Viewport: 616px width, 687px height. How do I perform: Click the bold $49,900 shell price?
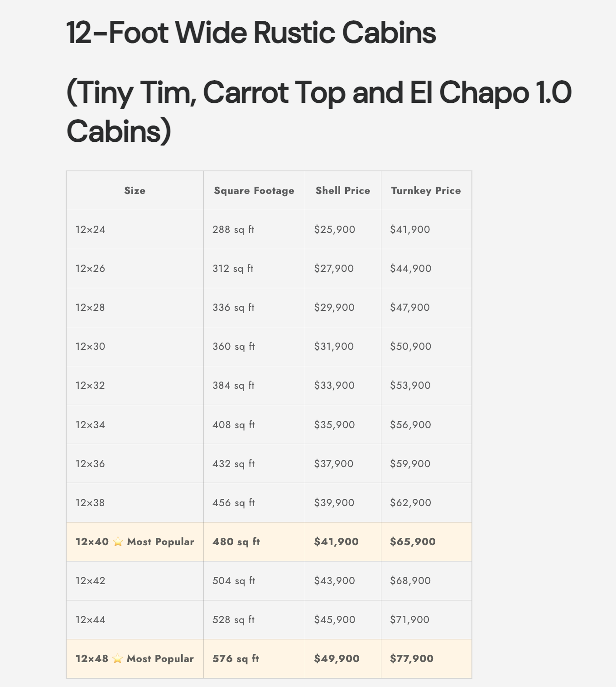click(337, 658)
